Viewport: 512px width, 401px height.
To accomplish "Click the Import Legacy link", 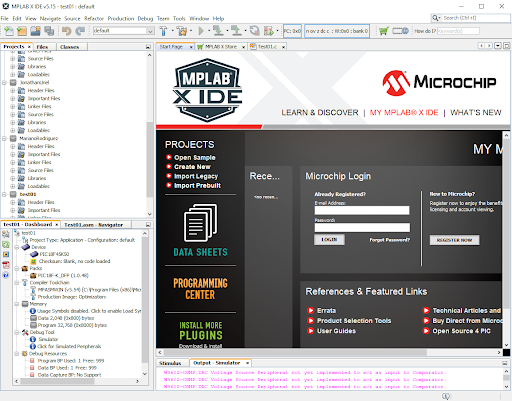I will coord(196,176).
